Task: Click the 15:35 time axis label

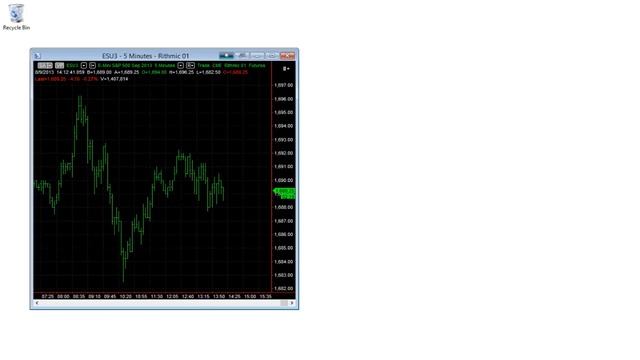Action: pos(265,296)
